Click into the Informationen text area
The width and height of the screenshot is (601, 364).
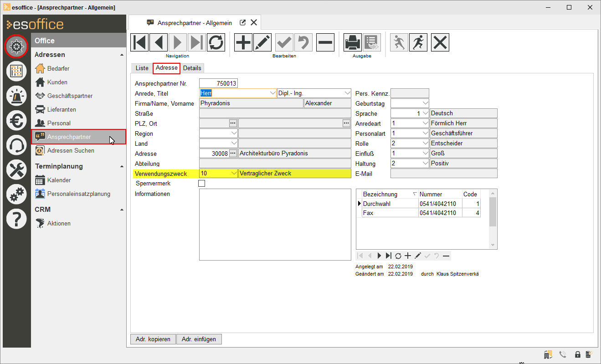[x=275, y=225]
